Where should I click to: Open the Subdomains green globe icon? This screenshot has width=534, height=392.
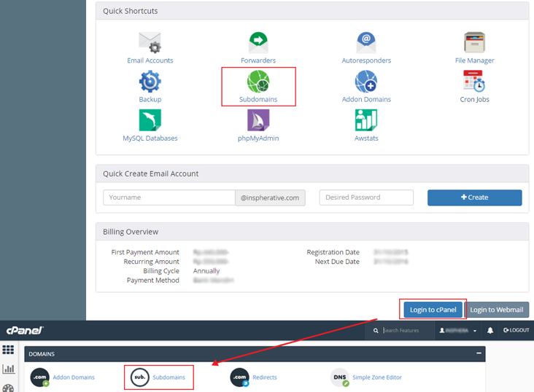[258, 82]
